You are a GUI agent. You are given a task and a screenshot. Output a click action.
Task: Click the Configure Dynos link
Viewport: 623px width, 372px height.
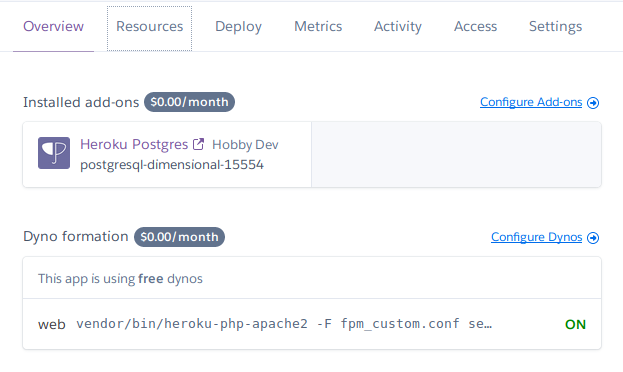coord(536,237)
